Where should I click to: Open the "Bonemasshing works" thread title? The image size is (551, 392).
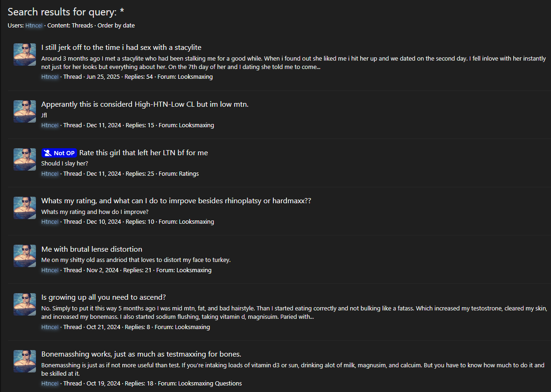[141, 354]
